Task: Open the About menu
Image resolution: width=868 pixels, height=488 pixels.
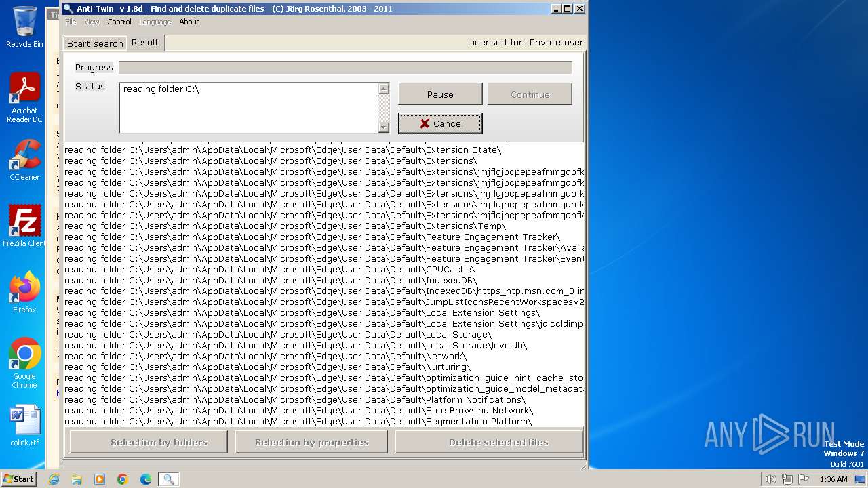Action: (189, 22)
